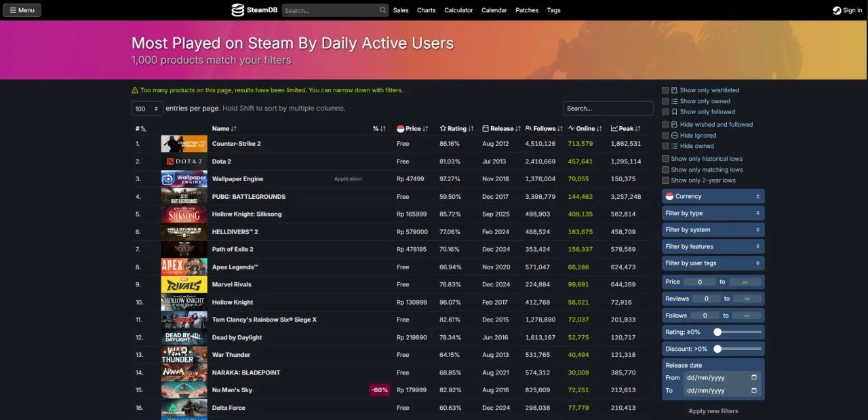
Task: Click the Steam sign in icon
Action: pyautogui.click(x=837, y=10)
